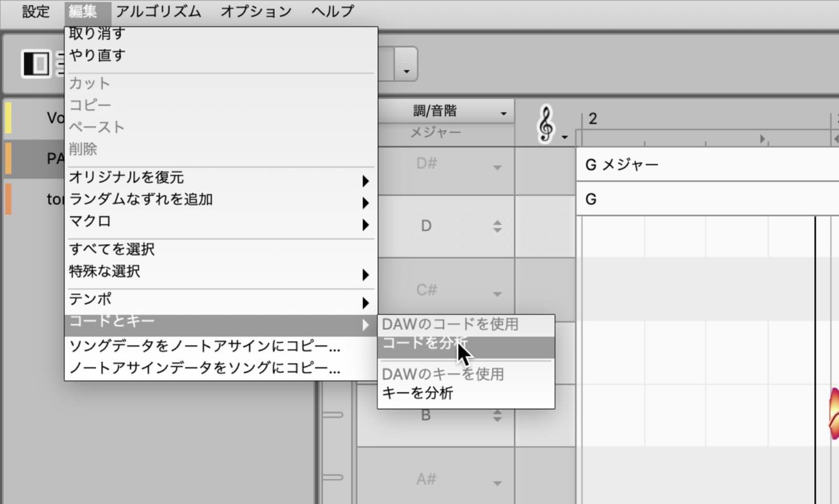Open the 調/音階 dropdown
This screenshot has height=504, width=839.
(x=447, y=111)
